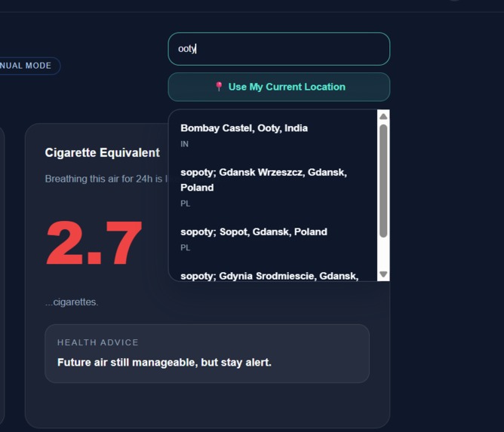
Task: Click "Breathing this air for 24h" description
Action: (x=106, y=179)
